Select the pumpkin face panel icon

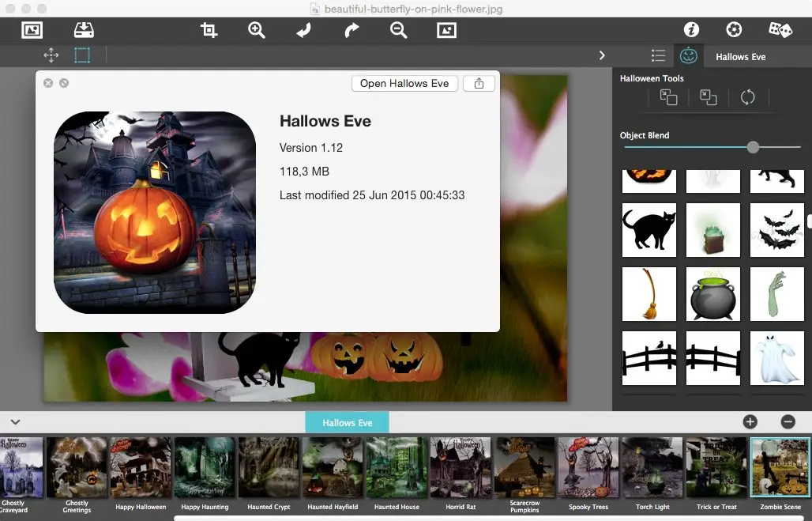click(x=688, y=55)
